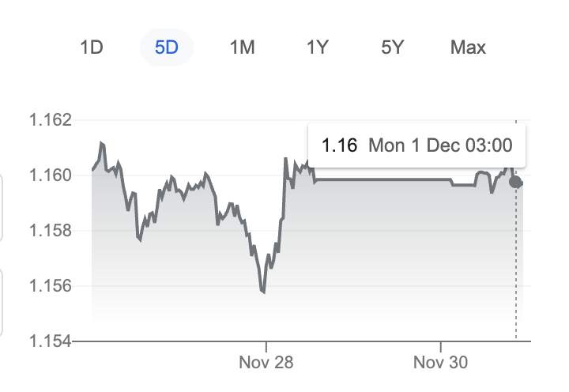
Task: Select the Max time range
Action: tap(468, 47)
